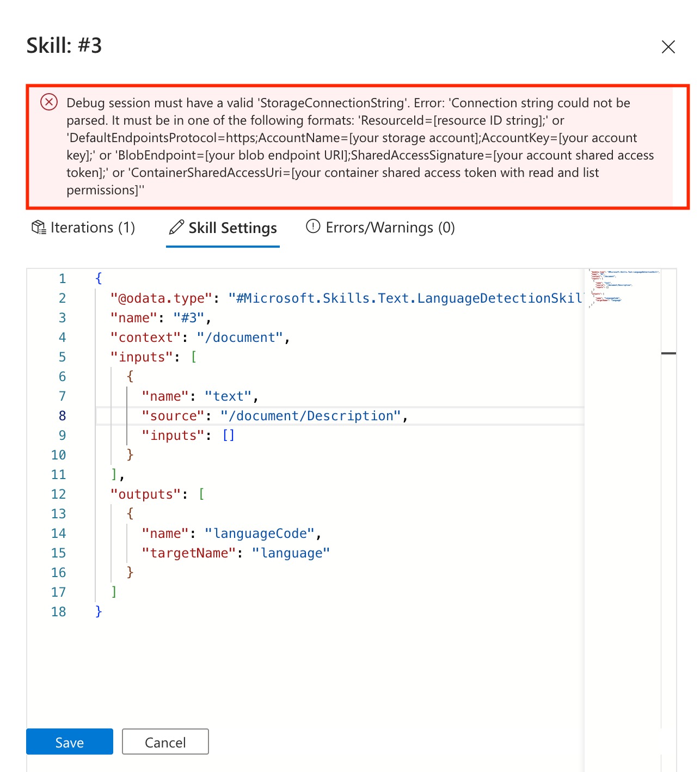Click the code minimap preview
The width and height of the screenshot is (700, 772).
click(x=624, y=289)
